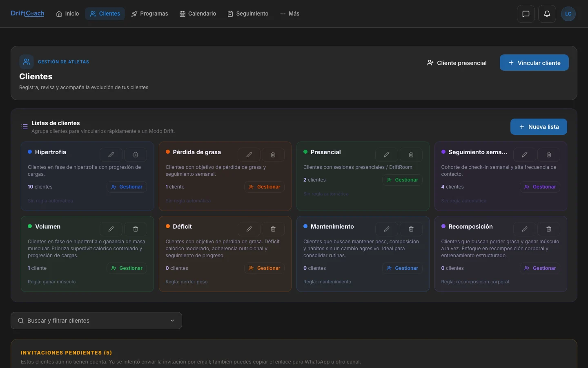
Task: Delete the Recomposición list
Action: (549, 229)
